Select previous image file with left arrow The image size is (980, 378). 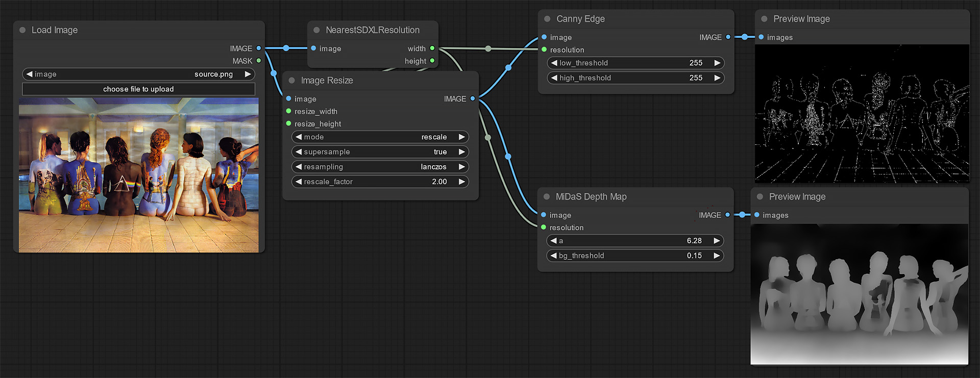(29, 74)
